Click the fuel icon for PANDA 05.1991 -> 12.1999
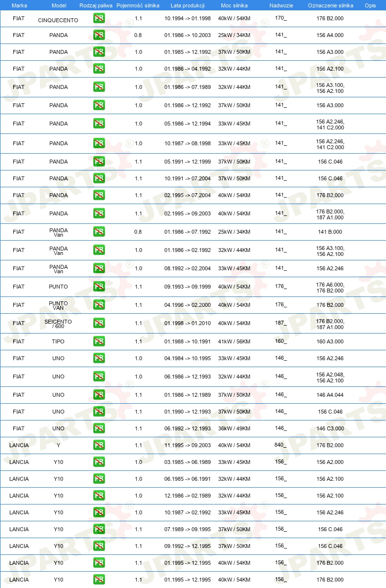The image size is (386, 588). (x=99, y=162)
